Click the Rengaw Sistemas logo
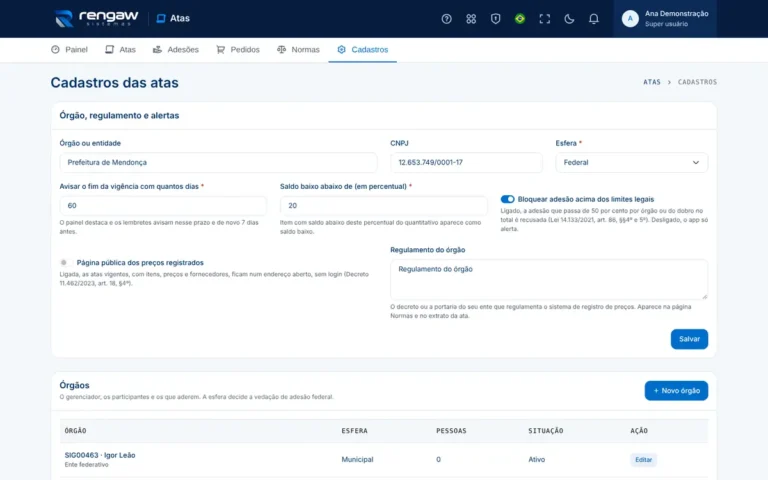 tap(96, 19)
